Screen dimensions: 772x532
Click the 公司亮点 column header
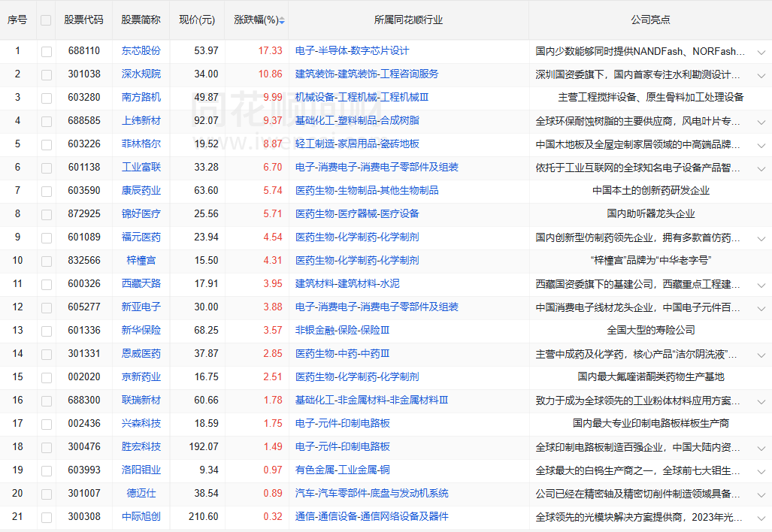(x=650, y=20)
